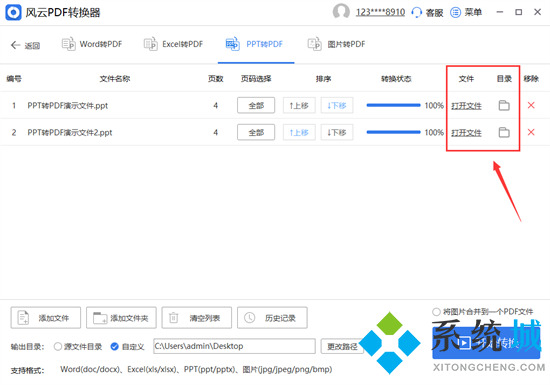Click 全部 page selection for row 1
The image size is (550, 385).
click(x=256, y=105)
